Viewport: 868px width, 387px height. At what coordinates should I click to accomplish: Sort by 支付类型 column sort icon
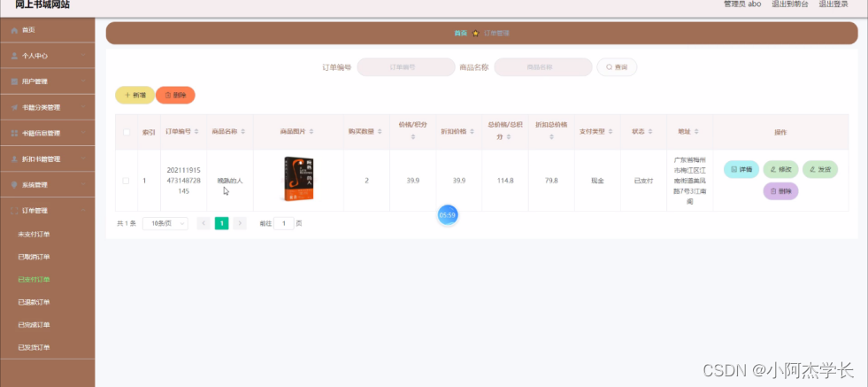point(611,132)
